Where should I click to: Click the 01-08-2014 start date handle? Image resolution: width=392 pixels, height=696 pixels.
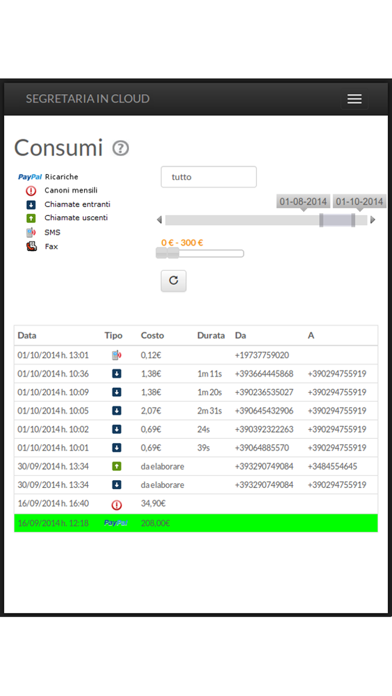tap(321, 220)
